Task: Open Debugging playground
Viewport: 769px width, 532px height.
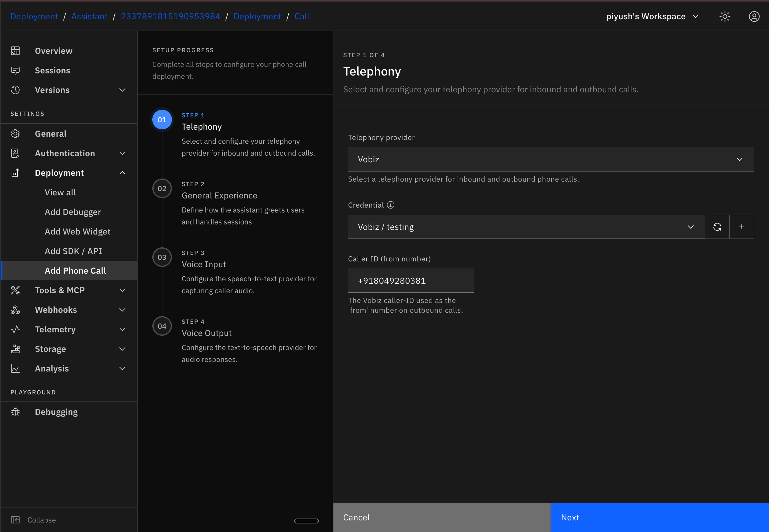Action: [x=69, y=412]
